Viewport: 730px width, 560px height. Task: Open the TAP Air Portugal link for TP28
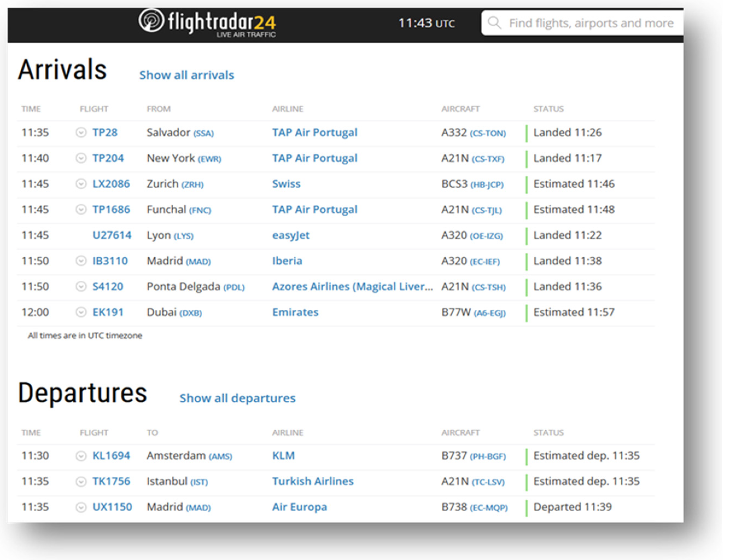(x=314, y=132)
